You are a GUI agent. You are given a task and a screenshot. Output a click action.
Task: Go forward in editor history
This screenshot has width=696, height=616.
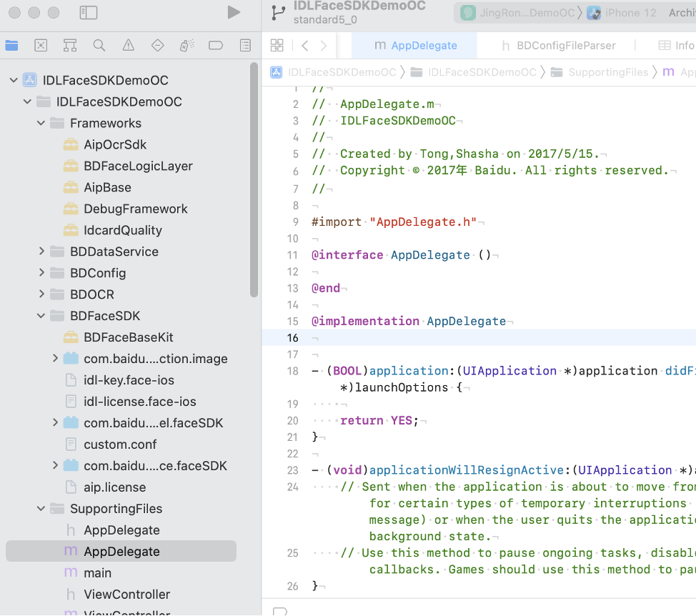pos(324,45)
